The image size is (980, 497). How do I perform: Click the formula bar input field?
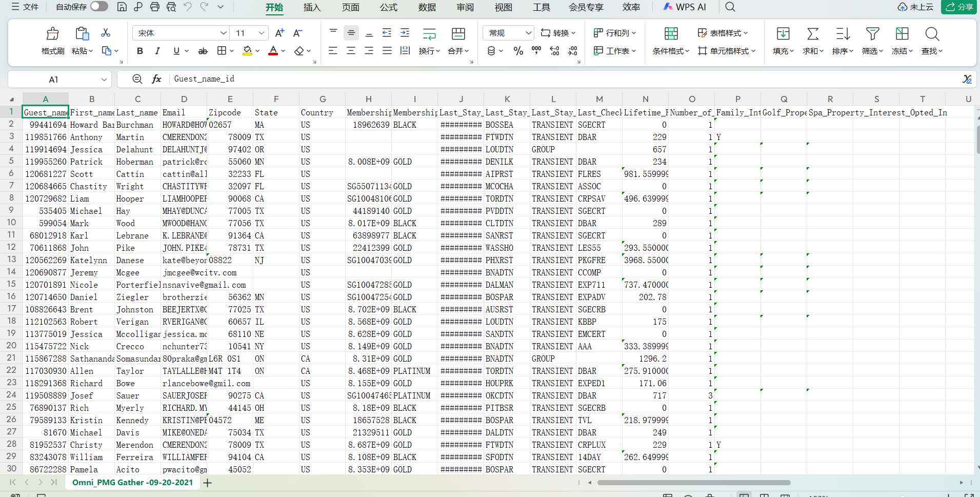564,79
